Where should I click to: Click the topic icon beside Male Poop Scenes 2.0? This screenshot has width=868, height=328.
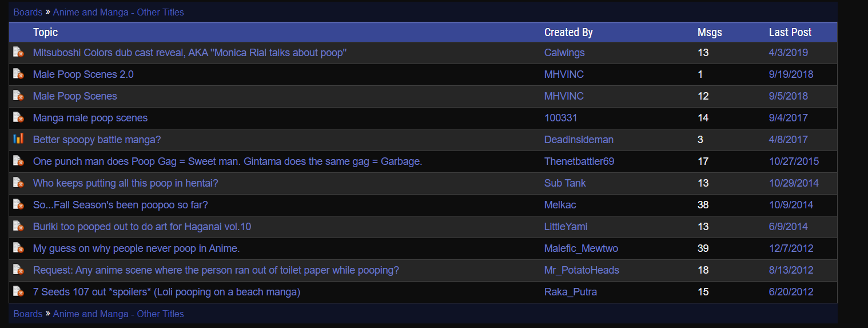click(18, 74)
